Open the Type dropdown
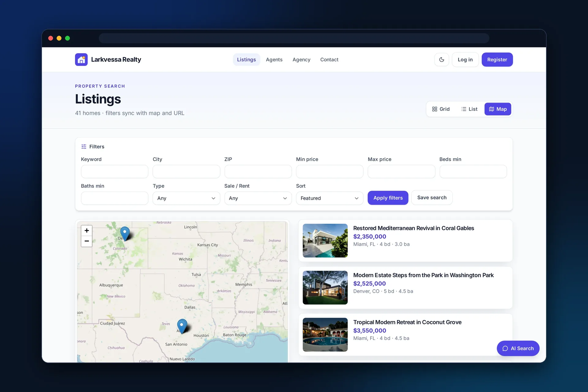588x392 pixels. [186, 198]
